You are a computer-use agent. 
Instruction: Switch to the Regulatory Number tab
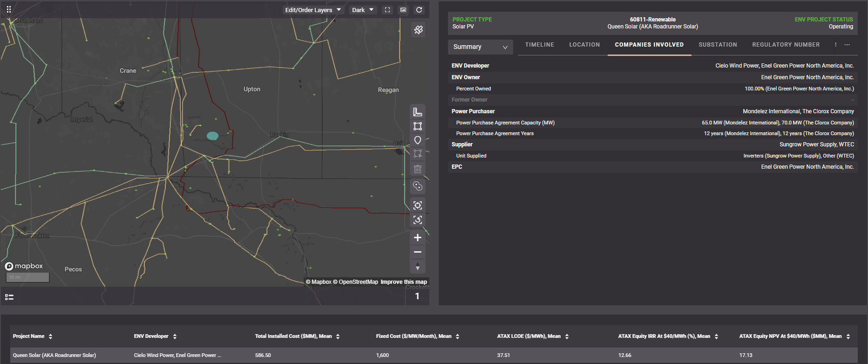[786, 45]
